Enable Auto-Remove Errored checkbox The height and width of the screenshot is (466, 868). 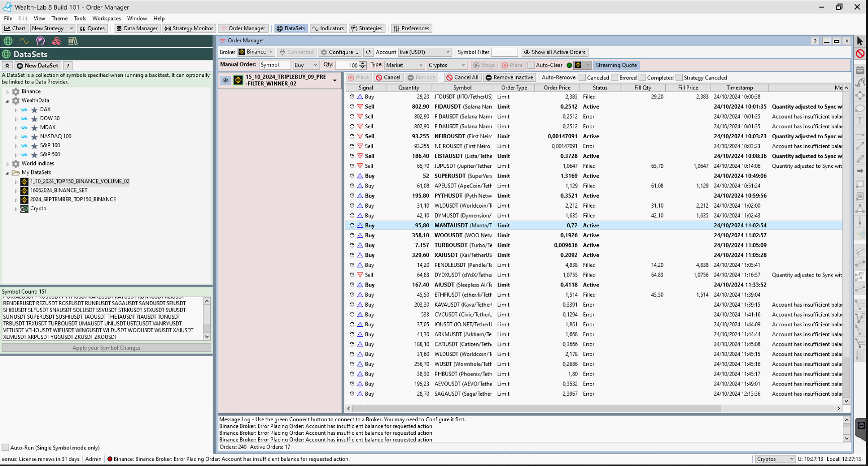(614, 78)
